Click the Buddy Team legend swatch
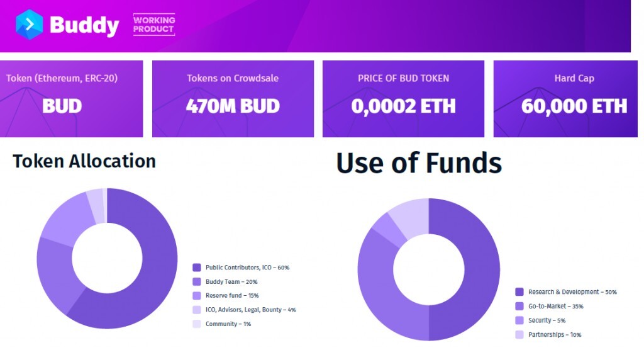The height and width of the screenshot is (350, 644). (197, 282)
